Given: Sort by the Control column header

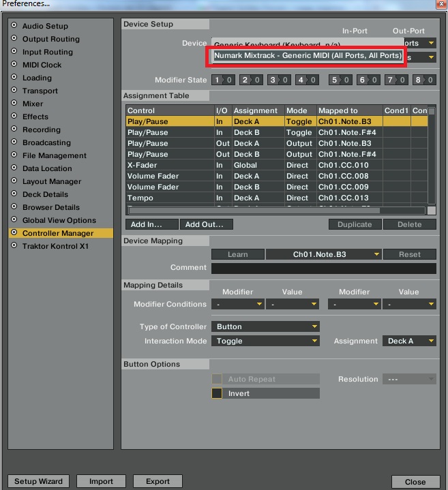Looking at the screenshot, I should coord(170,110).
